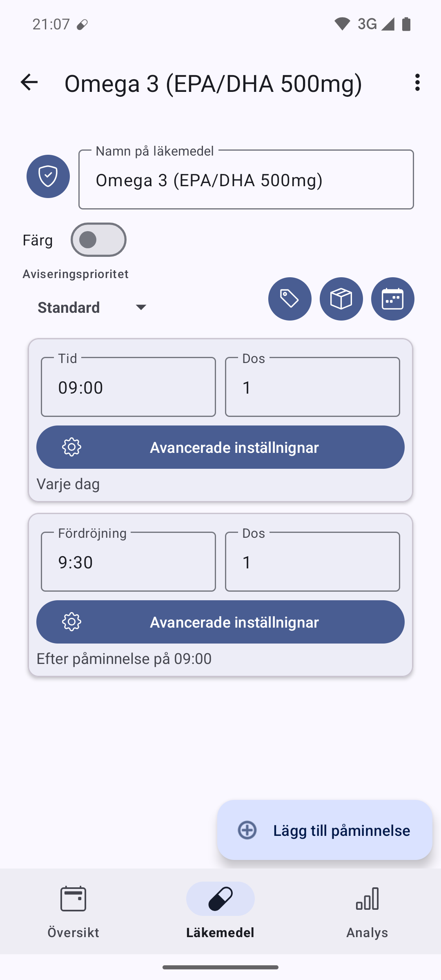This screenshot has width=441, height=980.
Task: Open the three-dot overflow menu
Action: tap(417, 82)
